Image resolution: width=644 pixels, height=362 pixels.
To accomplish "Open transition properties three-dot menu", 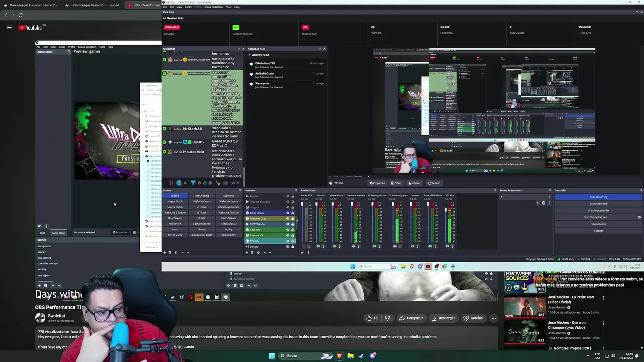I will click(x=549, y=203).
